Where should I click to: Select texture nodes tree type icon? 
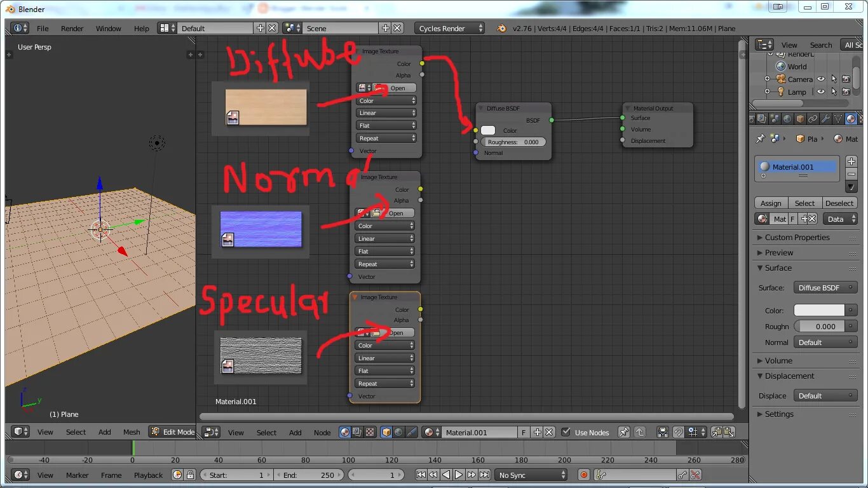coord(370,432)
